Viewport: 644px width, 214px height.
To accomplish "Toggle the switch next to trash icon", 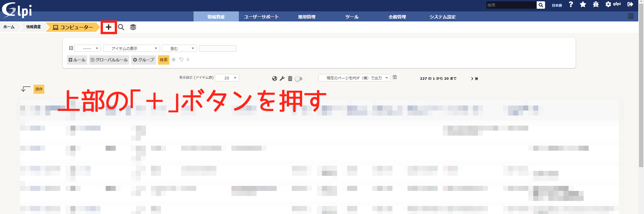I will tap(299, 79).
